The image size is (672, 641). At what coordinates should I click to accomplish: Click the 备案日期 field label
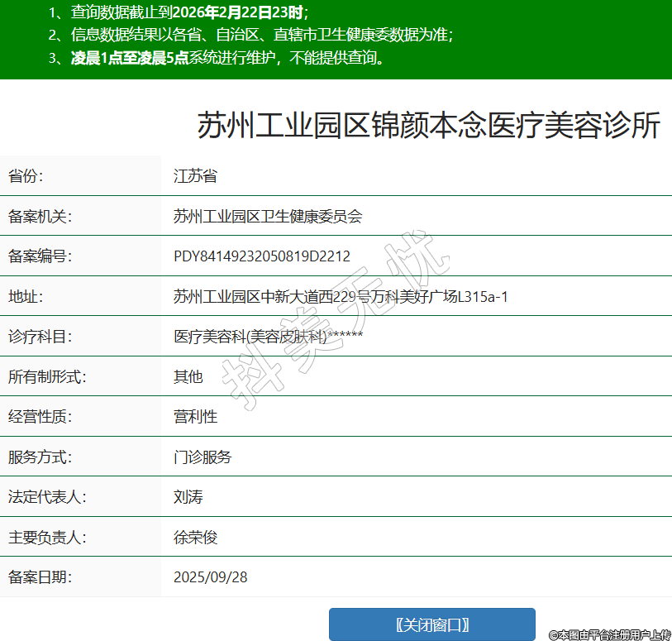click(x=41, y=577)
